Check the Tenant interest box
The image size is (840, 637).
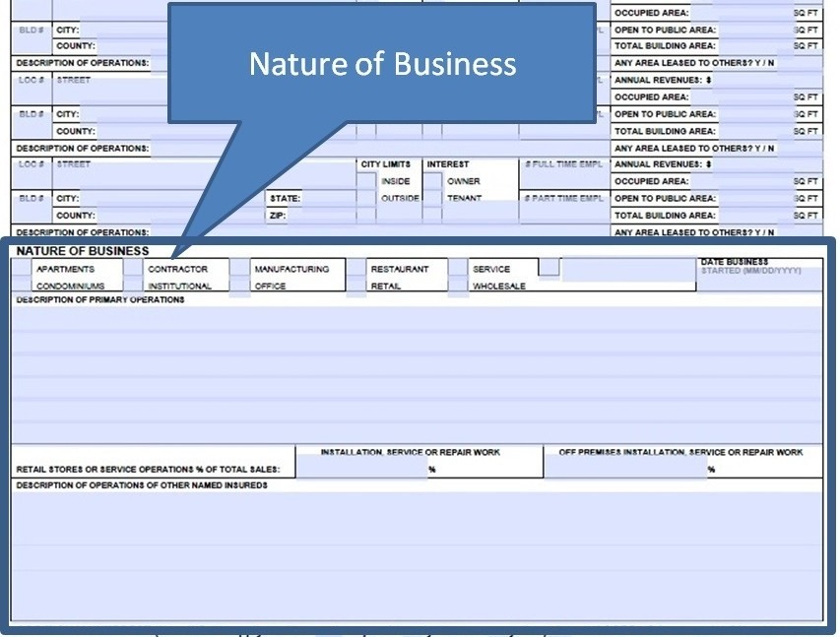click(431, 197)
